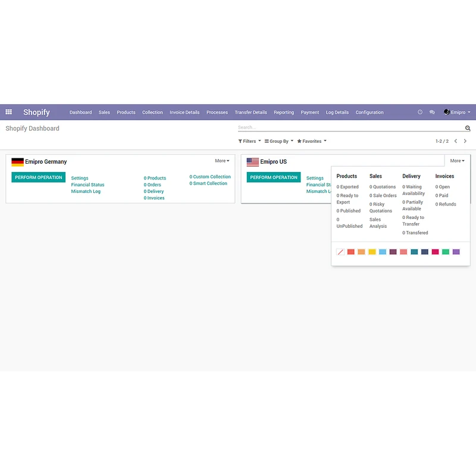476x476 pixels.
Task: Click 0 Ready to Export
Action: coord(347,199)
